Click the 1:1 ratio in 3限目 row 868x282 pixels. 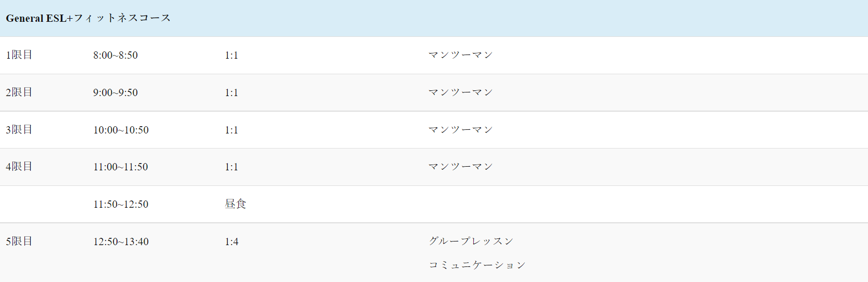coord(231,130)
